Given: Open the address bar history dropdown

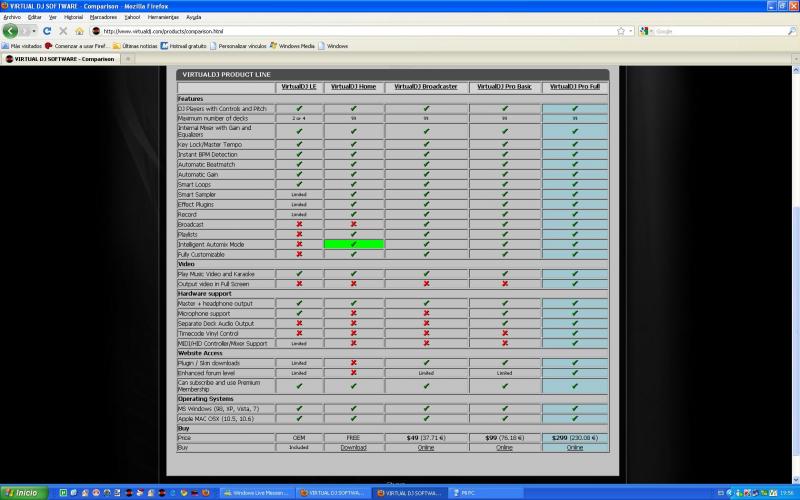Looking at the screenshot, I should pyautogui.click(x=631, y=31).
